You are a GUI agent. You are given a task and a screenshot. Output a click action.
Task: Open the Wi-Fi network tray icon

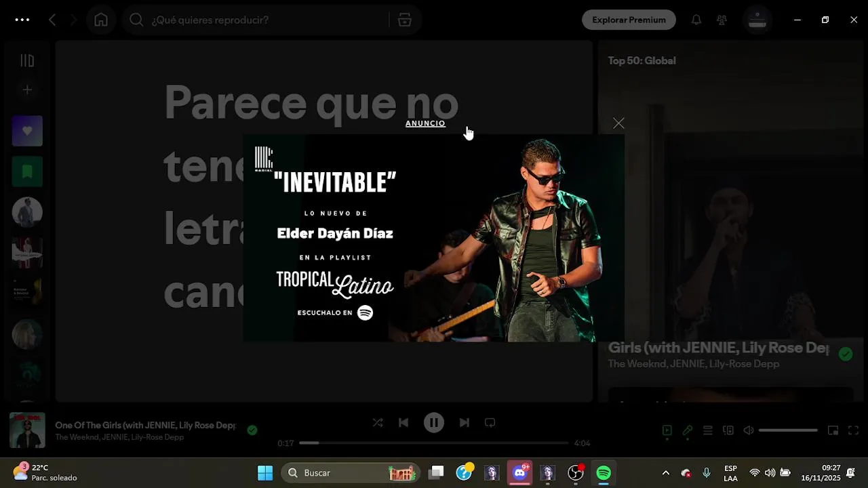click(755, 473)
